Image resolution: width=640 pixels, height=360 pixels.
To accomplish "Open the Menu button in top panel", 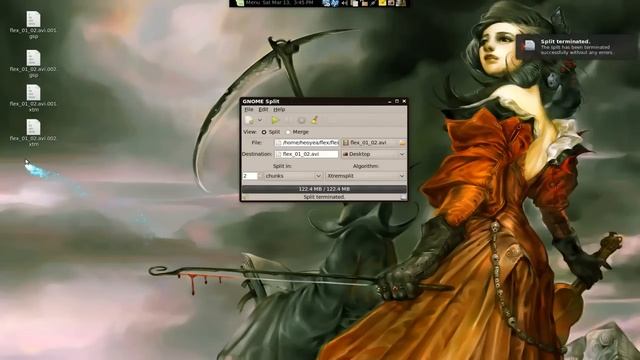I will 248,3.
